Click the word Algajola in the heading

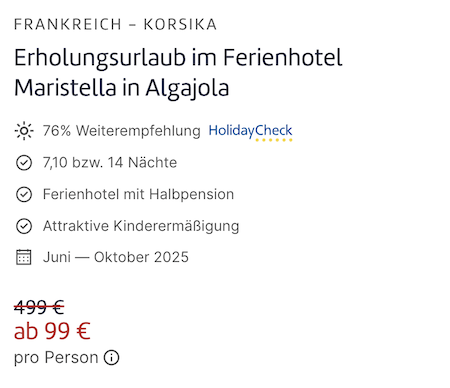click(x=187, y=89)
